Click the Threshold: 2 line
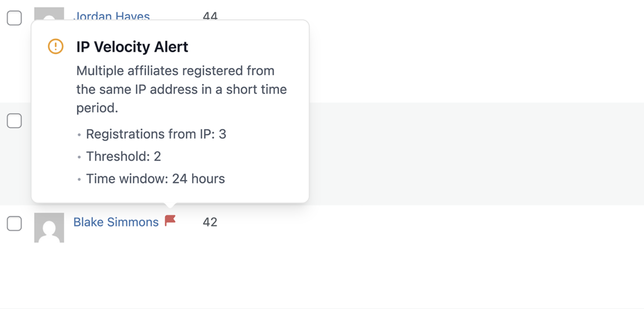The width and height of the screenshot is (644, 309). coord(124,156)
